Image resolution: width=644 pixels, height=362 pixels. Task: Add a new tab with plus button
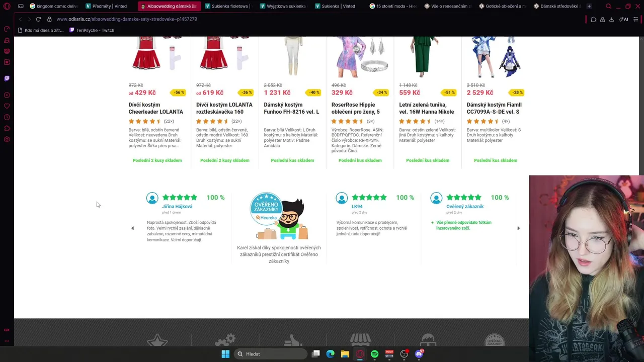tap(589, 6)
